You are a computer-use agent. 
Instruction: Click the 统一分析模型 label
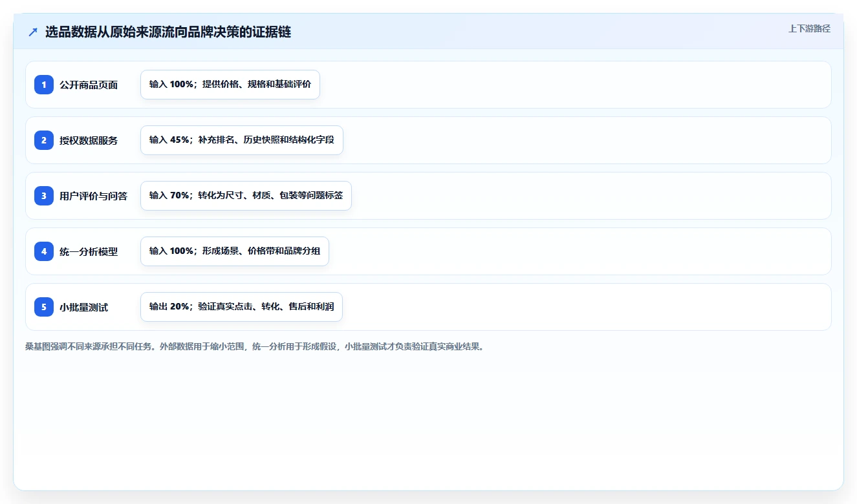(x=89, y=251)
